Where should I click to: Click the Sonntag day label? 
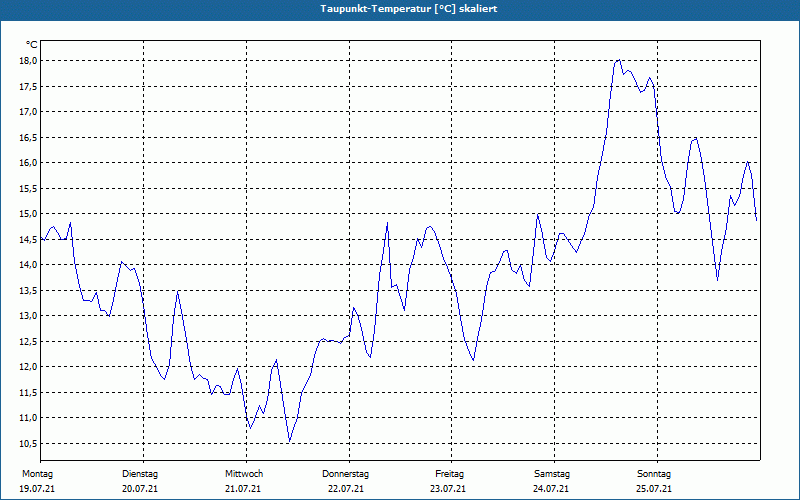point(654,474)
